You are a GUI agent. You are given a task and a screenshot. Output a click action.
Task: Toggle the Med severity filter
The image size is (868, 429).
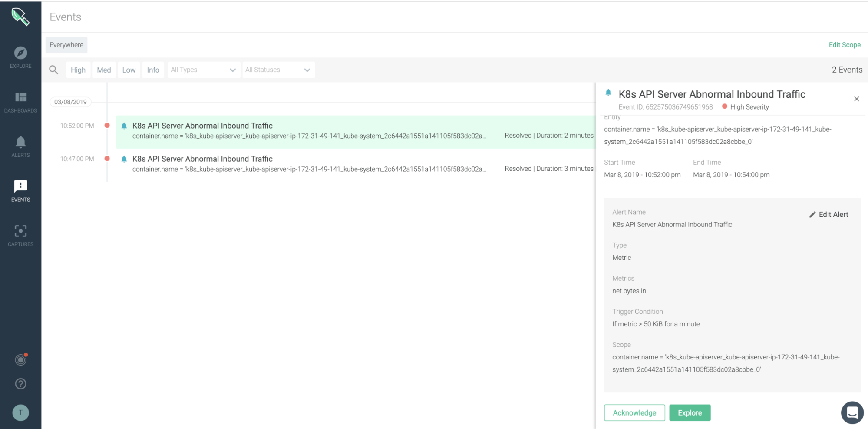(x=104, y=70)
